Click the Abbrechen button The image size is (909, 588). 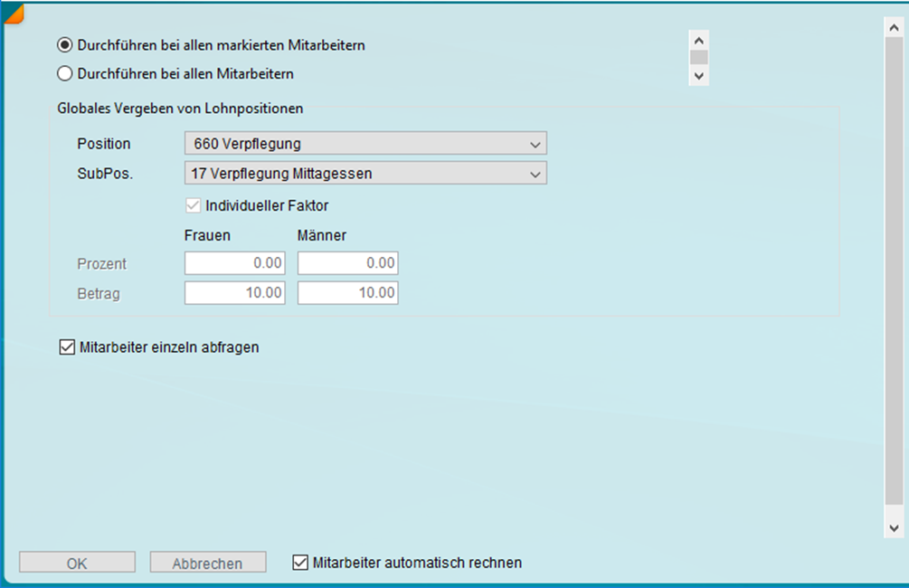click(208, 563)
